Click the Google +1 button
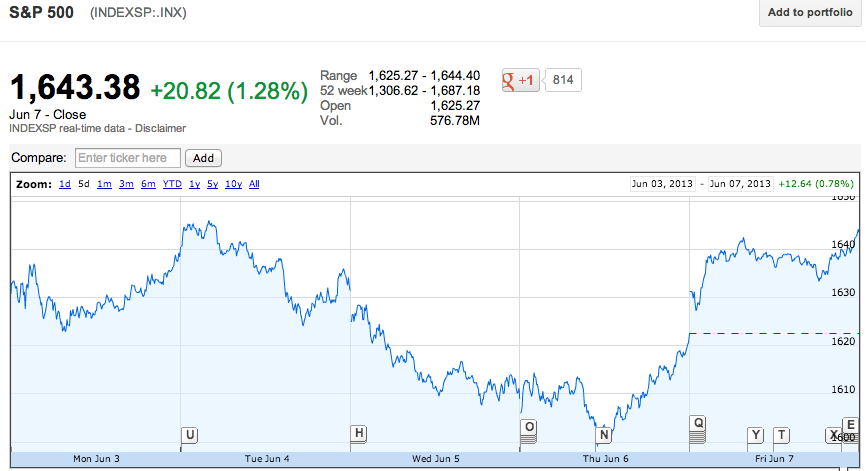 pyautogui.click(x=520, y=80)
